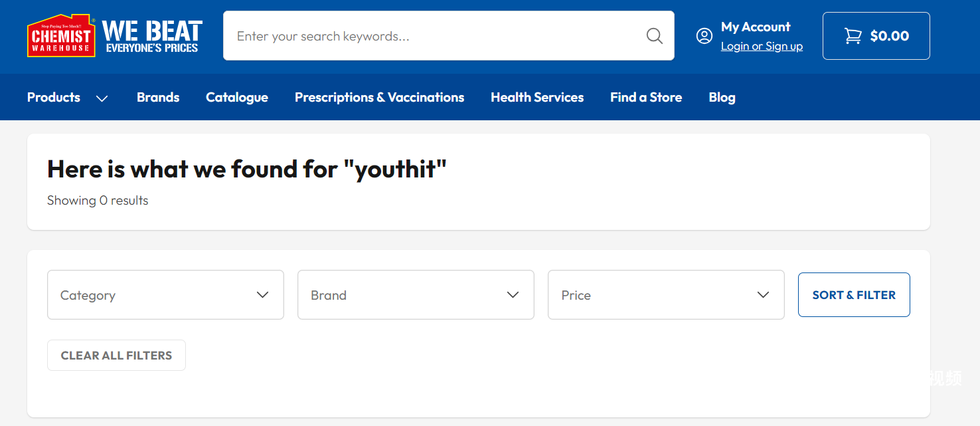
Task: Click the search magnifier icon
Action: click(655, 36)
